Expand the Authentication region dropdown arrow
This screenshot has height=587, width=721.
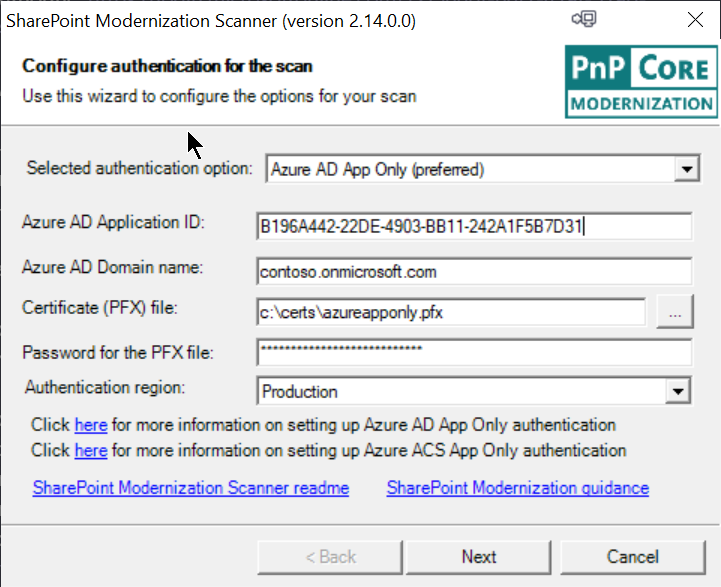click(x=678, y=391)
